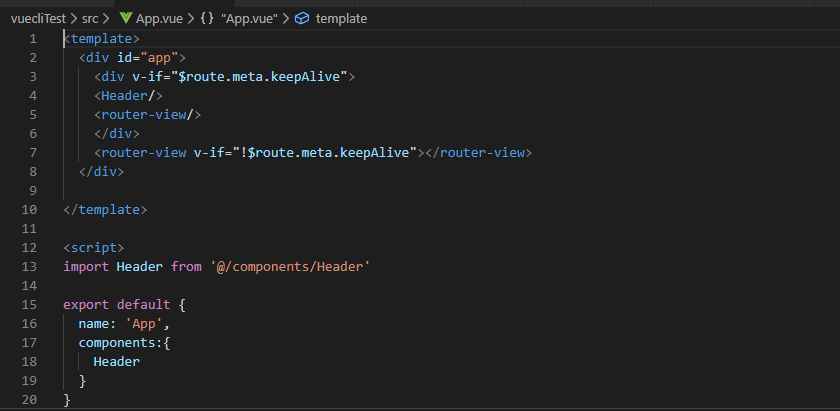Click the Header identifier after import
840x411 pixels.
140,266
